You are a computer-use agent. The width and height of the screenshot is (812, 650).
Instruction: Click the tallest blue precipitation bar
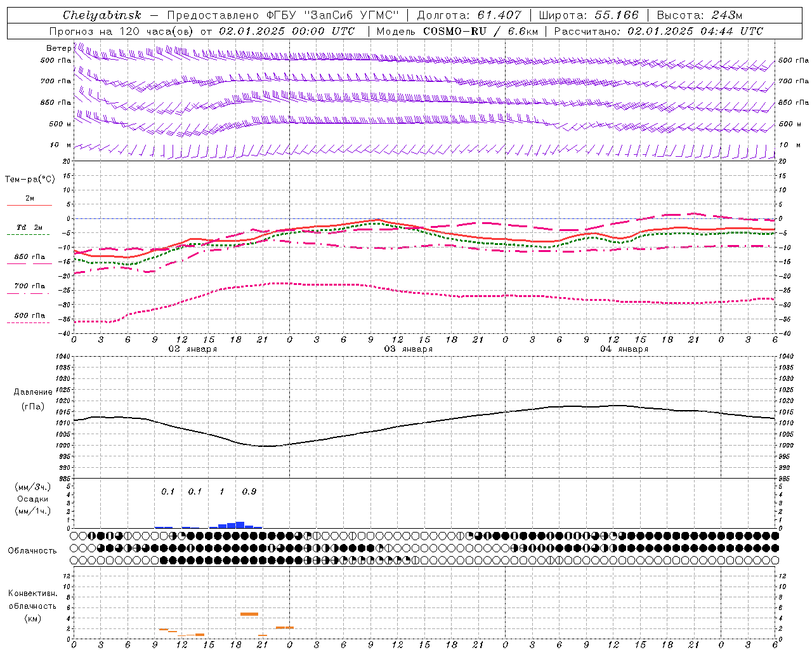(240, 525)
